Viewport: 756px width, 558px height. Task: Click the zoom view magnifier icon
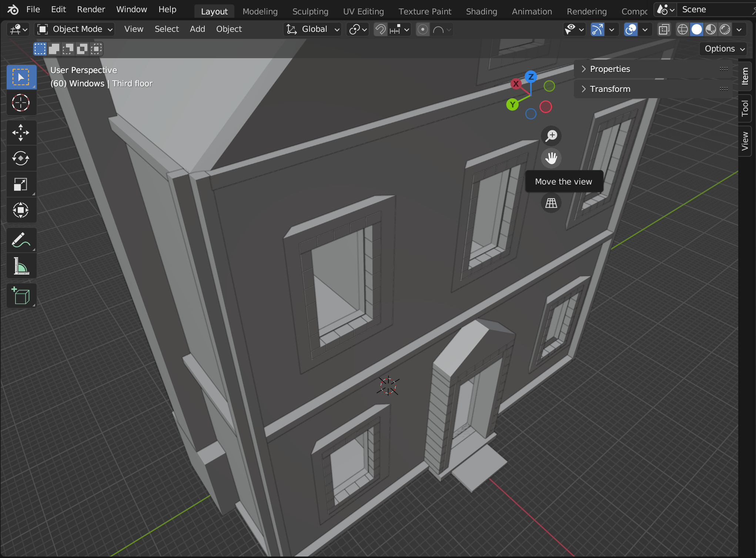click(x=551, y=136)
